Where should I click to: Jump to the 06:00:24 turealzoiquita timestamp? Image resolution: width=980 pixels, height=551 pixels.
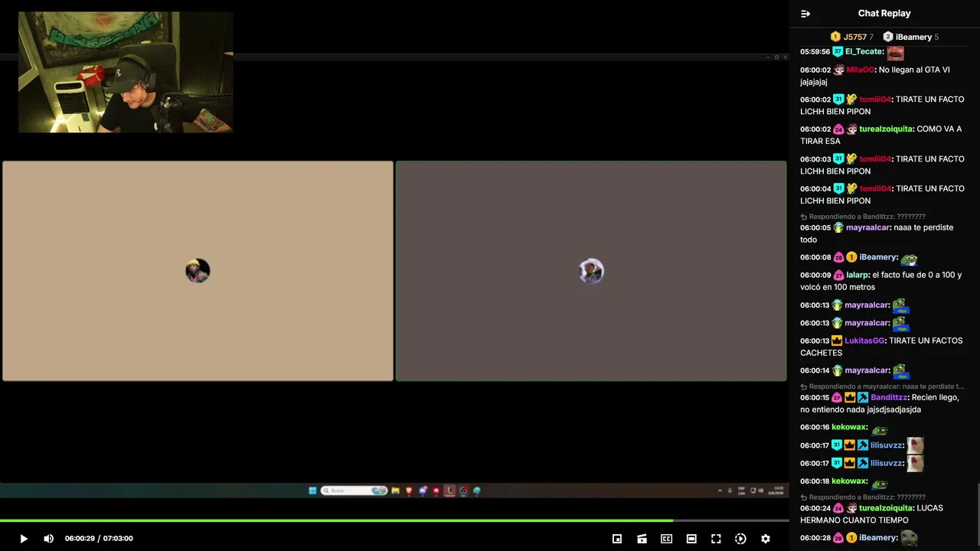[815, 508]
